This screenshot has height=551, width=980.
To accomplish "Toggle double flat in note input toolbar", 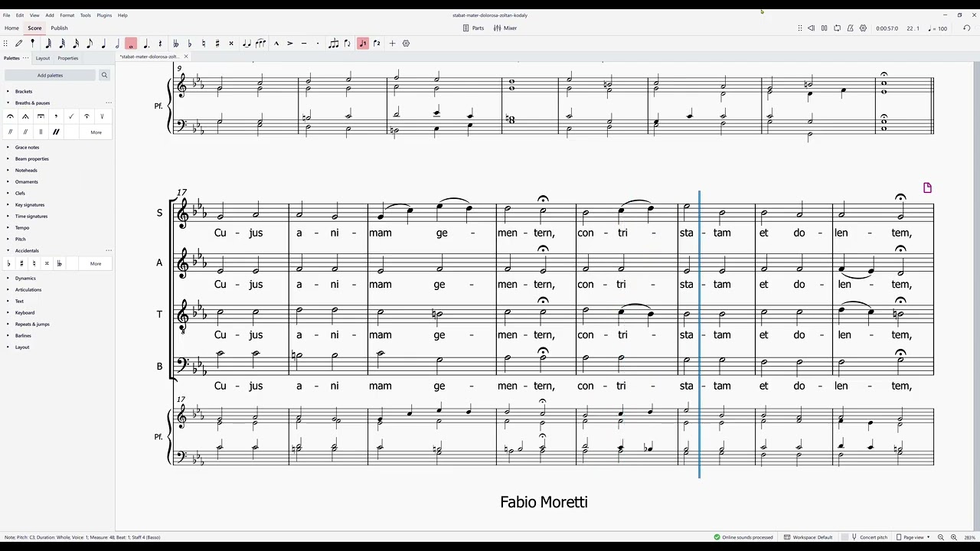I will pyautogui.click(x=176, y=44).
